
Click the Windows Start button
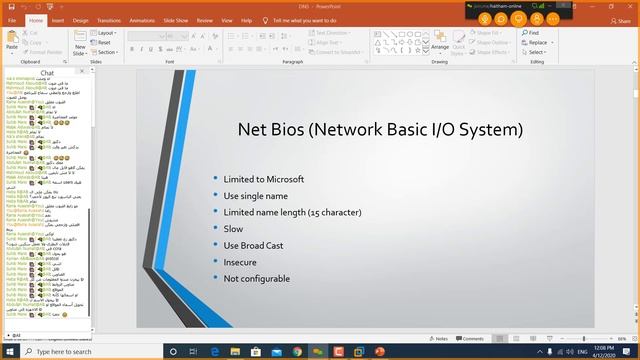10,351
